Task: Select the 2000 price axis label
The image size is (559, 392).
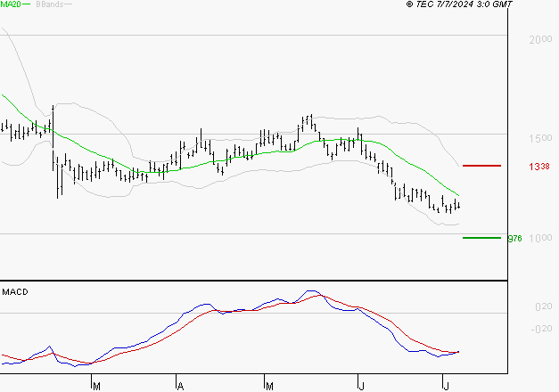Action: coord(540,39)
